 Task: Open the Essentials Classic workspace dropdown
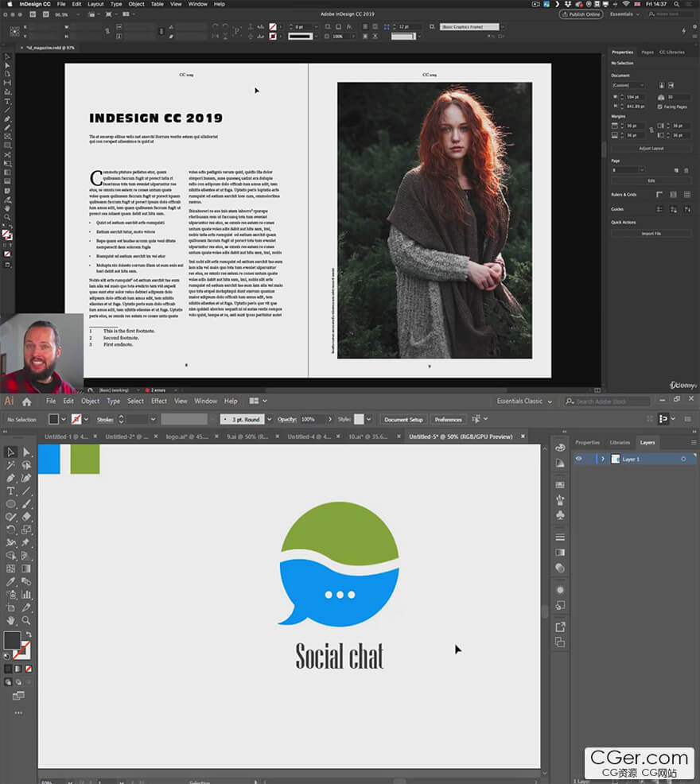click(524, 401)
